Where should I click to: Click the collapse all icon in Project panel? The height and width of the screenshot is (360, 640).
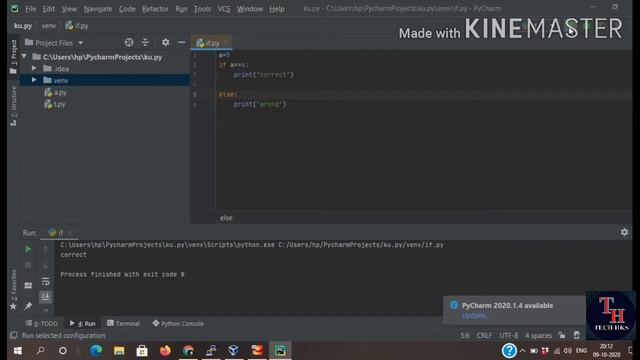coord(145,42)
